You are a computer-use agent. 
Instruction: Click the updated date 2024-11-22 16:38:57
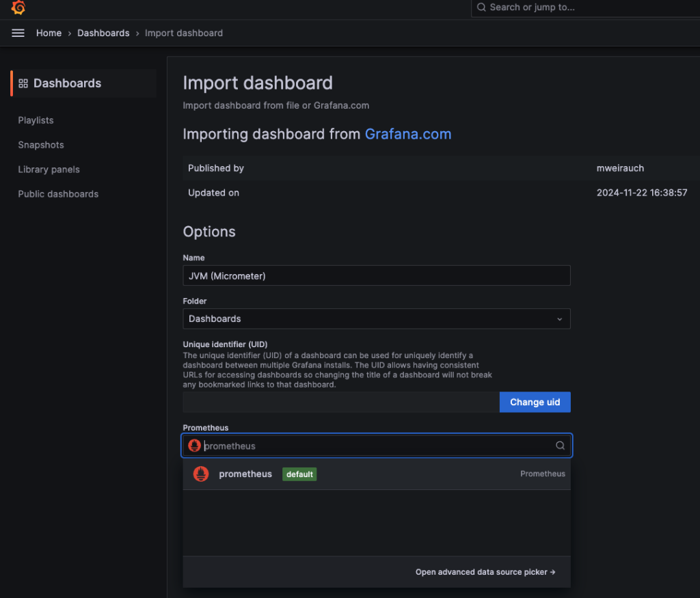click(641, 193)
